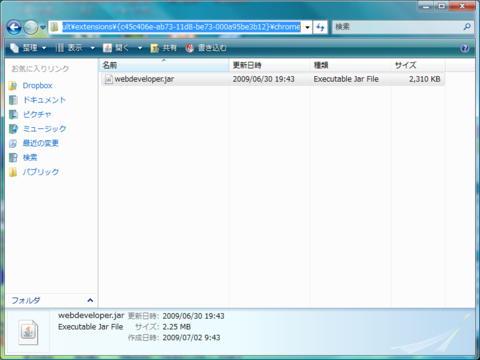Expand the address bar history dropdown

pyautogui.click(x=307, y=27)
